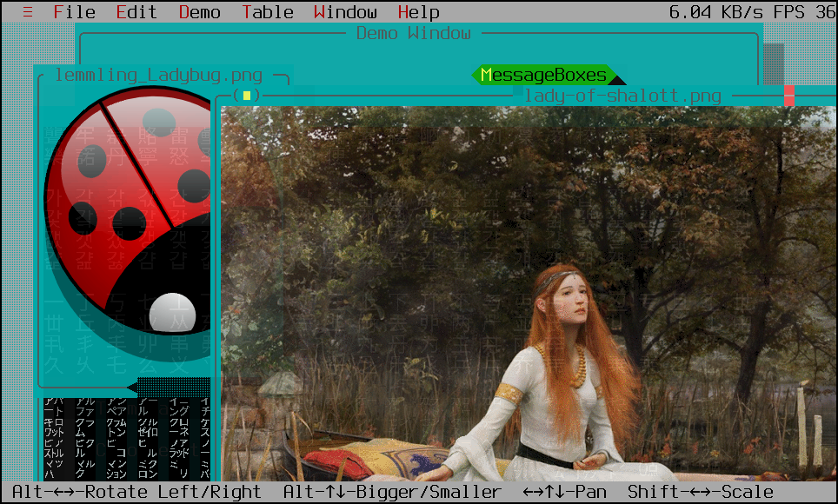Click the black katakana text panel
Screen dimensions: 838x504
point(127,439)
